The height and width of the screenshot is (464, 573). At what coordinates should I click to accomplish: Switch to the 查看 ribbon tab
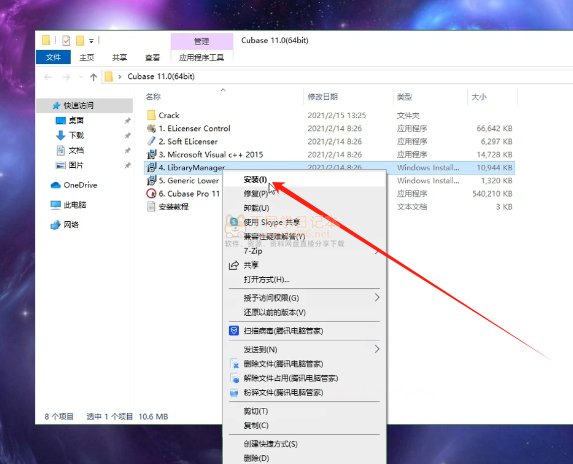point(152,57)
